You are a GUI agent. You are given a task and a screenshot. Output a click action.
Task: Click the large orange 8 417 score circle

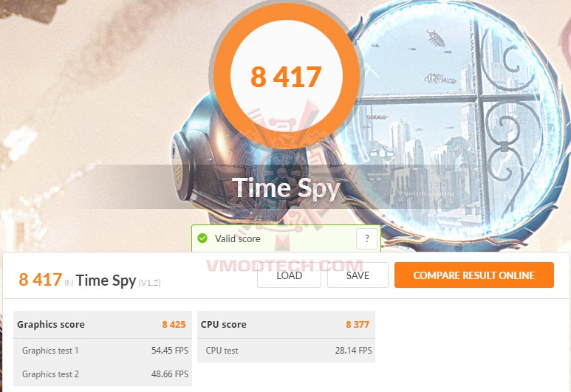(x=286, y=77)
